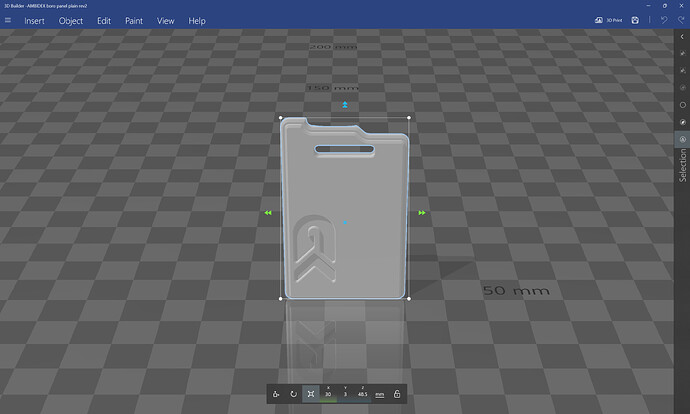Select the Scale tool in bottom toolbar
Image resolution: width=690 pixels, height=414 pixels.
(311, 394)
